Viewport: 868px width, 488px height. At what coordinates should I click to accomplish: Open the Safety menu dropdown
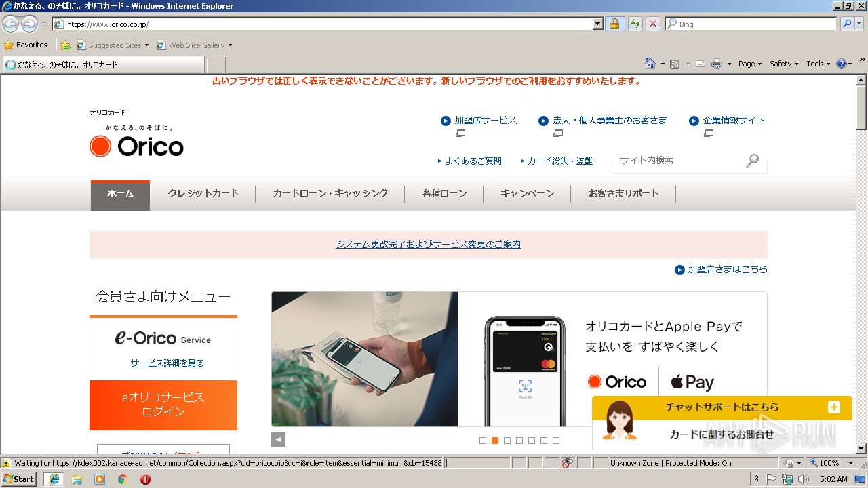pos(784,64)
